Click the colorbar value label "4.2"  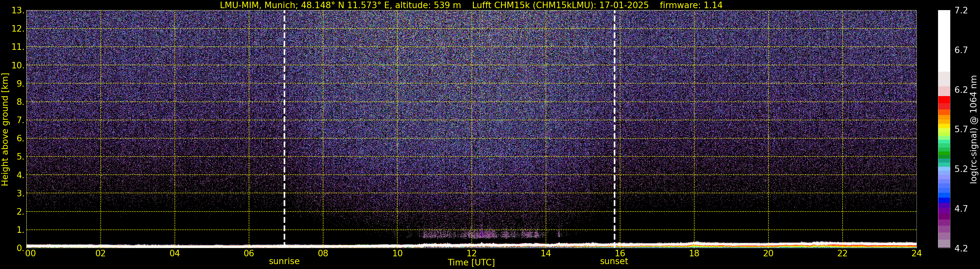tap(961, 248)
